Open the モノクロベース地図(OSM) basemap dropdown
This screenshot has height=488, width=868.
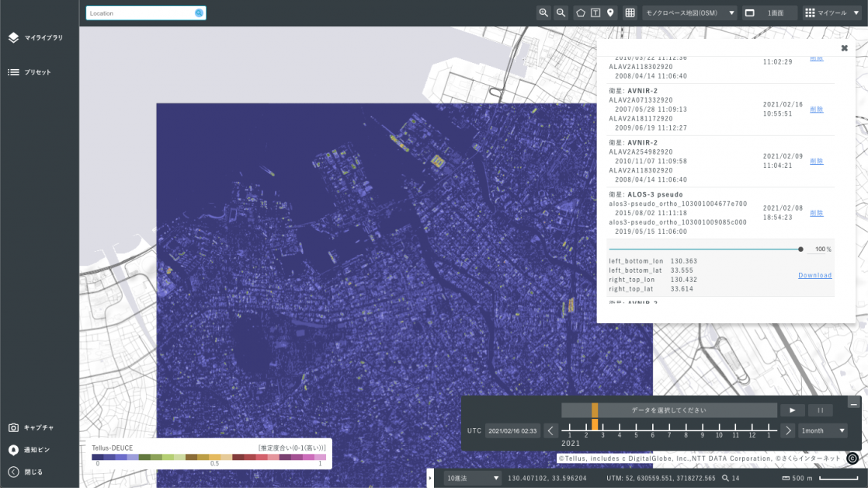689,12
